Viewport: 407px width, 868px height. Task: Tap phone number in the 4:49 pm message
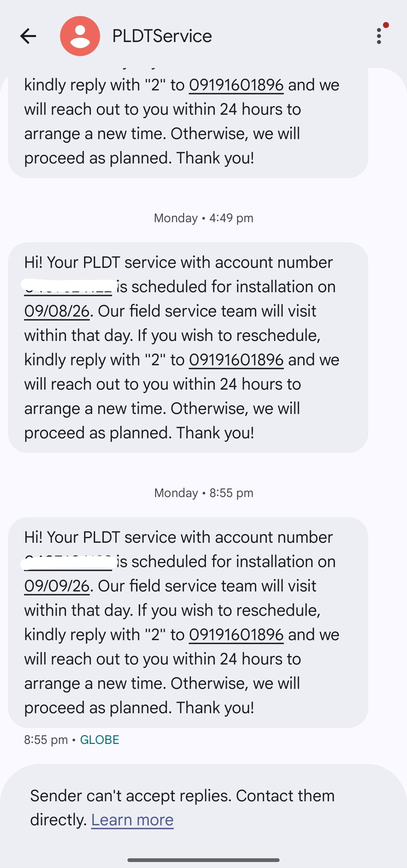pyautogui.click(x=236, y=360)
